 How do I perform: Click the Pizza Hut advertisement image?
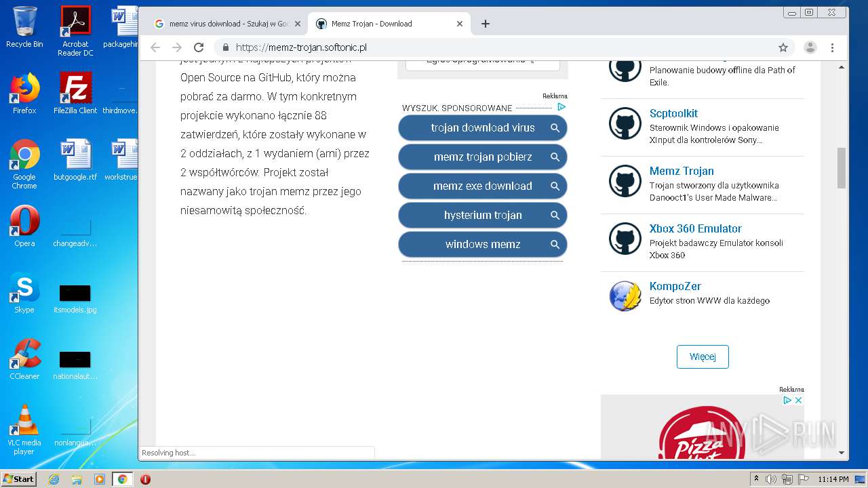pyautogui.click(x=703, y=427)
